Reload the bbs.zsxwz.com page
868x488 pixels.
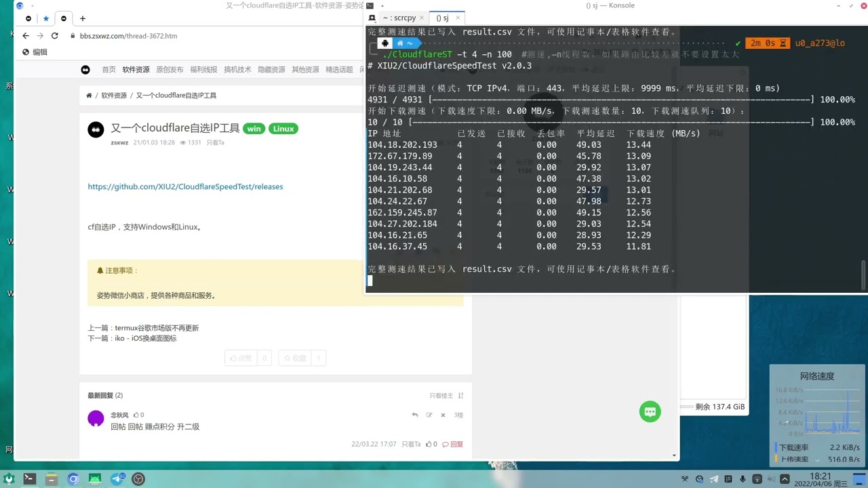pos(55,36)
